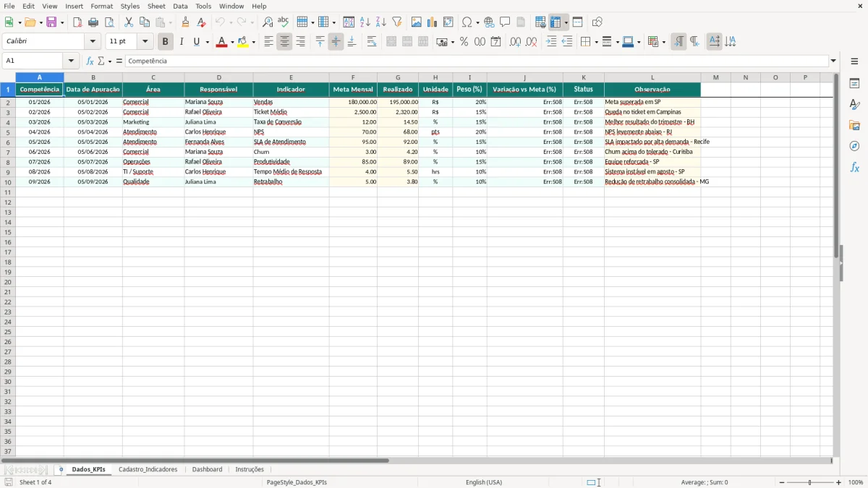This screenshot has height=488, width=868.
Task: Insert a pivot table
Action: (x=448, y=22)
